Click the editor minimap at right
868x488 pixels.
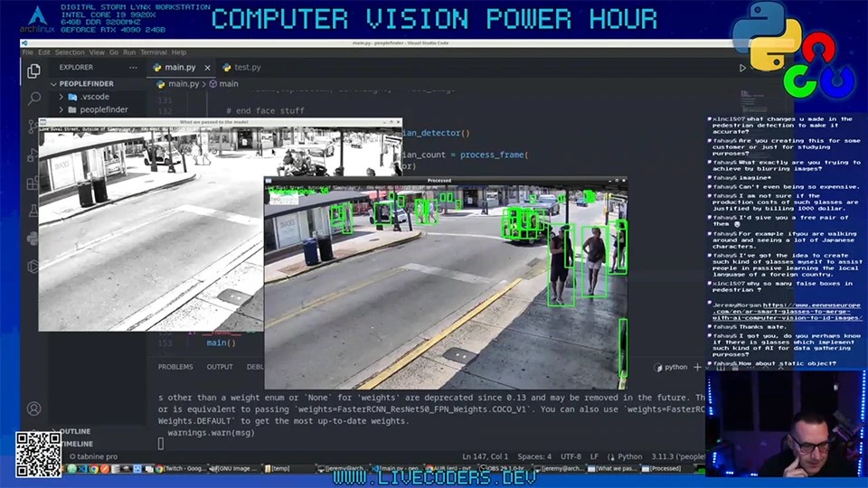[753, 102]
